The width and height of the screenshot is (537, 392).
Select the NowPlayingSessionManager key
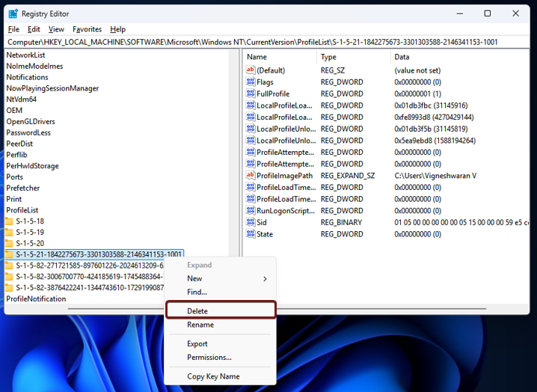[52, 88]
